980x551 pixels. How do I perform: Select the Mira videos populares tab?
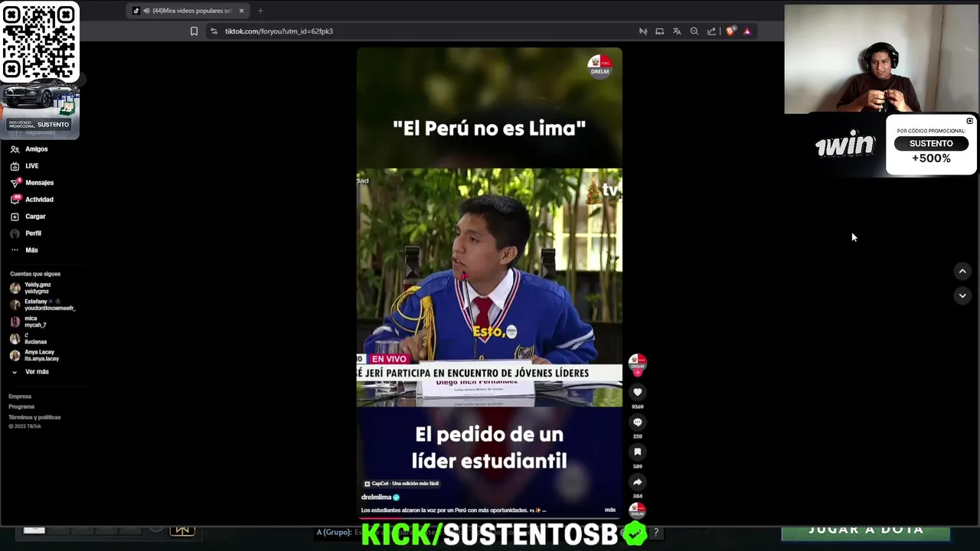[x=189, y=11]
